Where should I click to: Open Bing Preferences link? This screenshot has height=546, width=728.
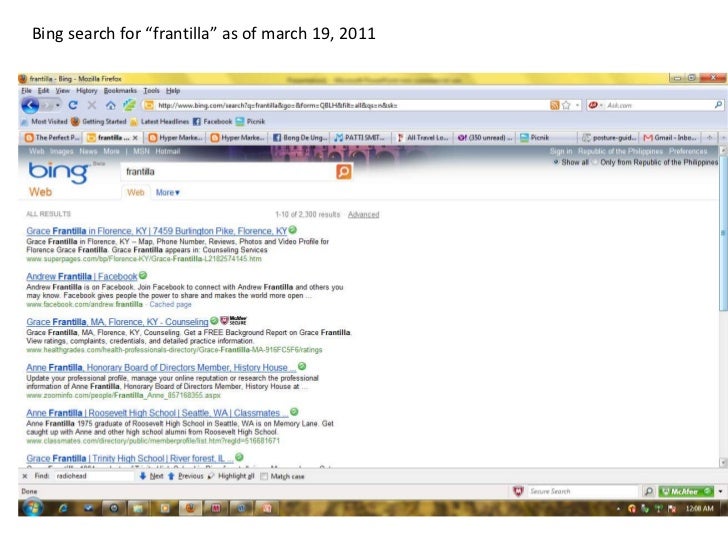(x=688, y=151)
